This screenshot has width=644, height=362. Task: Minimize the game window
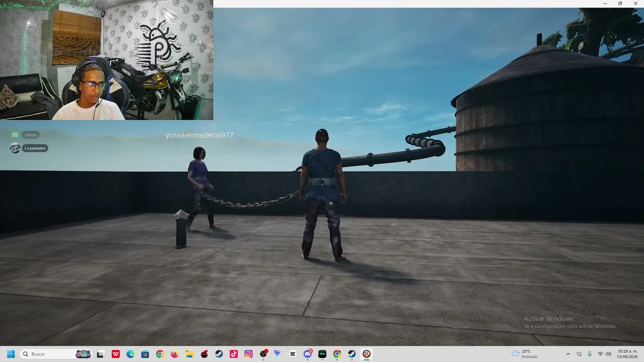(x=606, y=4)
